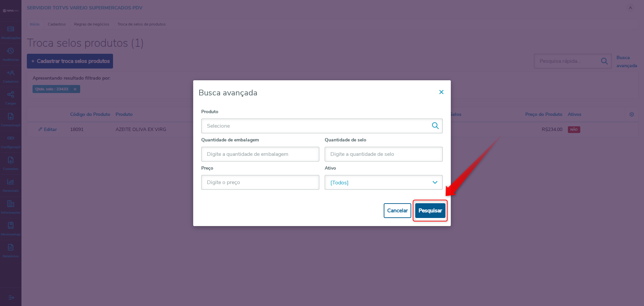Click the Cancelar button
The image size is (644, 306).
pyautogui.click(x=397, y=211)
